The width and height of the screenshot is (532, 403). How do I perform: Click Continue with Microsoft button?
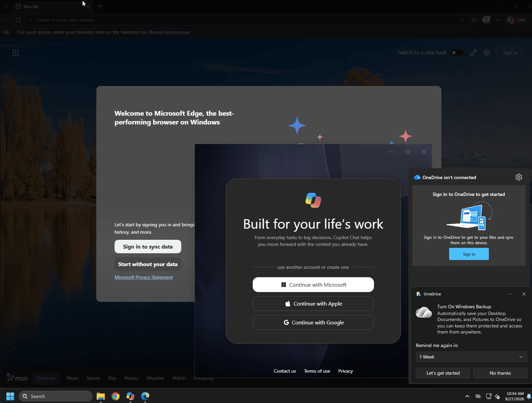(313, 285)
